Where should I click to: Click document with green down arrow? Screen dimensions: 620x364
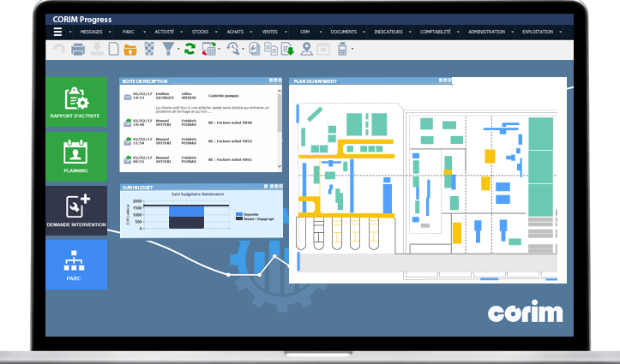pos(287,50)
